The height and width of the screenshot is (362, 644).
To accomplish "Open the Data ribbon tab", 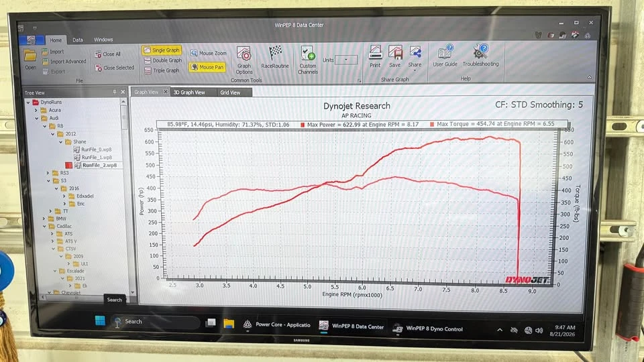I will click(78, 40).
